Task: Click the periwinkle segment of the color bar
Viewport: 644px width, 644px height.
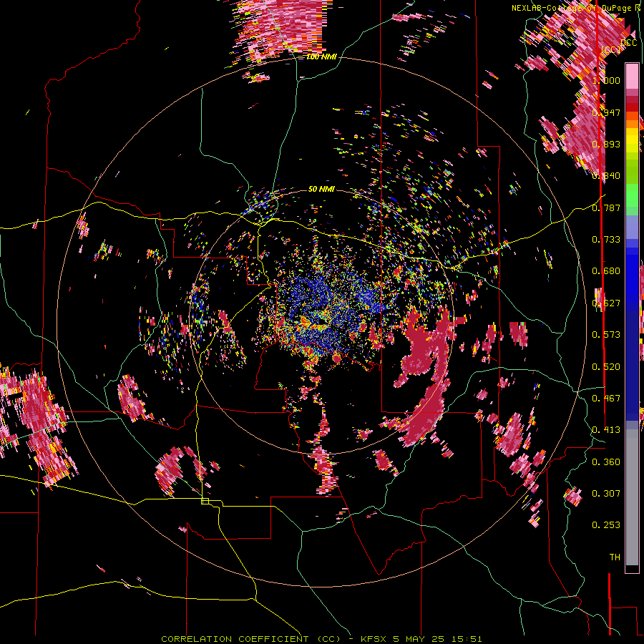Action: [632, 227]
